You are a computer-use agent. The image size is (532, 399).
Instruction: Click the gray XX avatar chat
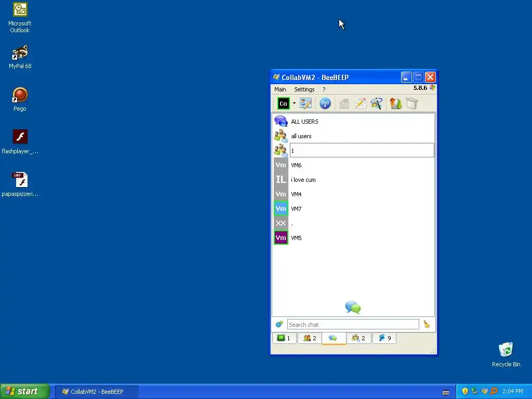pos(281,223)
